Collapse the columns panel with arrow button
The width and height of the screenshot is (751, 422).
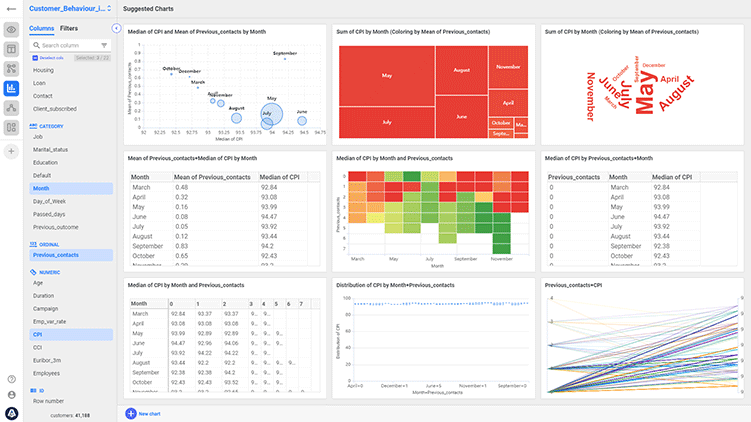pos(116,28)
